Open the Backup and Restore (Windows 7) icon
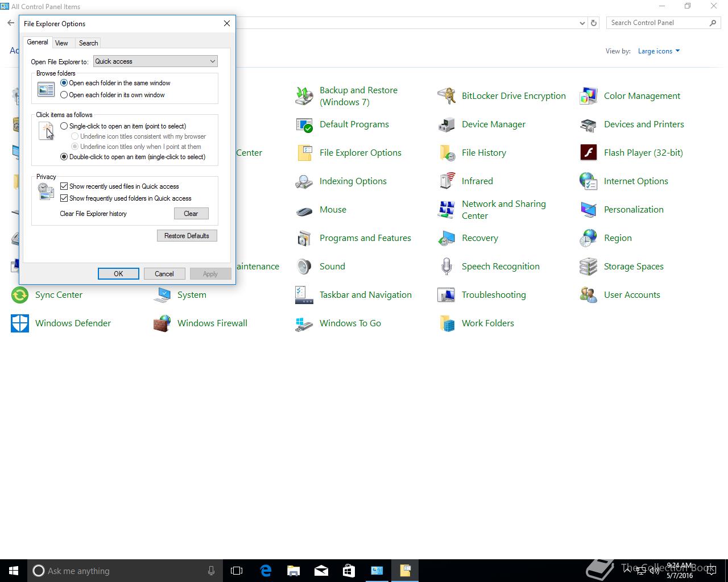Screen dimensions: 728x582 tap(304, 96)
